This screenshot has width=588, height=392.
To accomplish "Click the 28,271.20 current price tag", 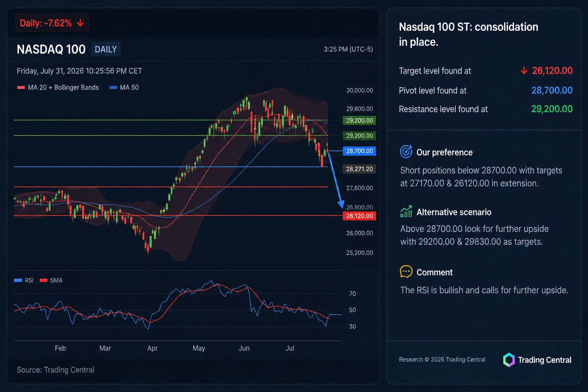I will [x=359, y=169].
